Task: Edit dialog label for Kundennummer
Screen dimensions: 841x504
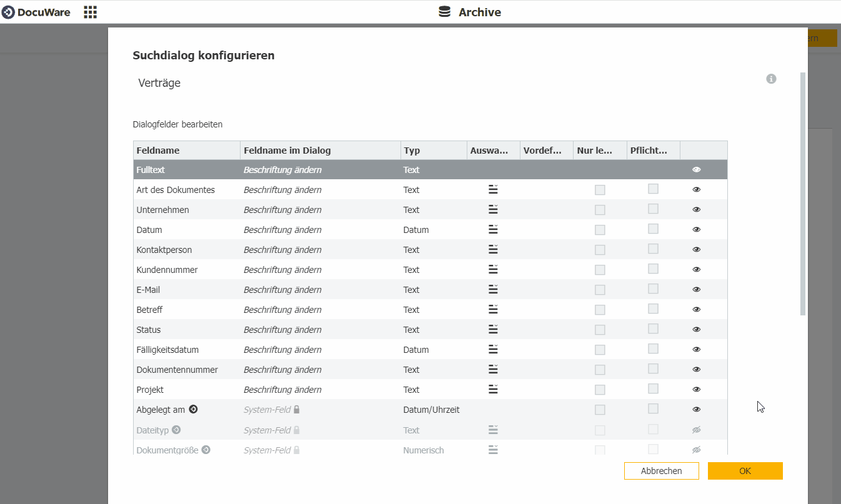Action: (x=282, y=270)
